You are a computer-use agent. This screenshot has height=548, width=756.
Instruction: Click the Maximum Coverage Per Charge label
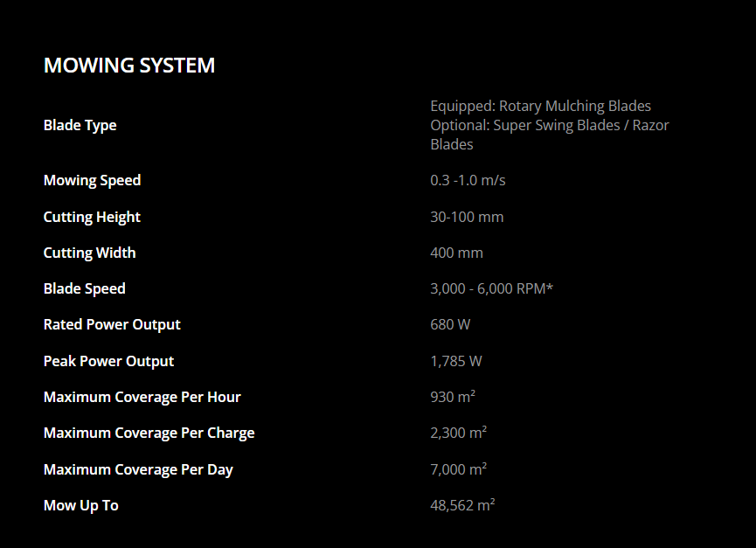click(x=149, y=433)
